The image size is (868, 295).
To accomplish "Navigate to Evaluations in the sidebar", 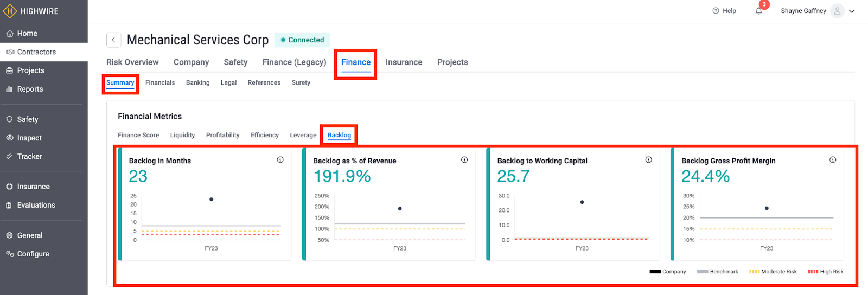I will pos(36,206).
